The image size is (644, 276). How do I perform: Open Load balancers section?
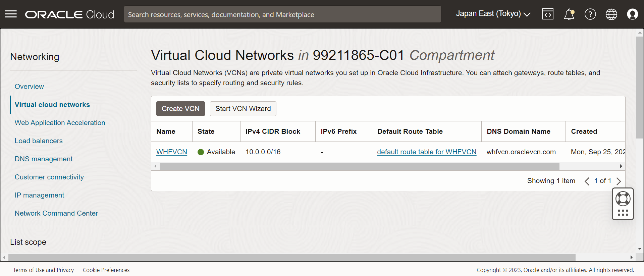39,141
